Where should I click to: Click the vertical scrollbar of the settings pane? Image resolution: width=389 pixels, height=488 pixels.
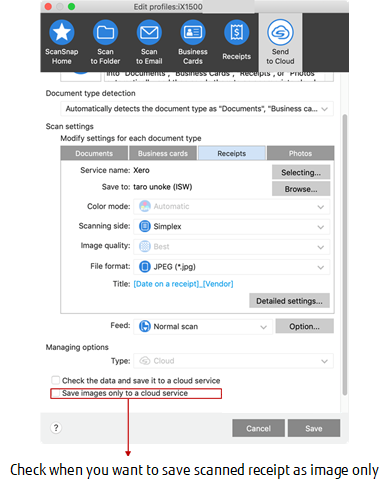point(345,255)
